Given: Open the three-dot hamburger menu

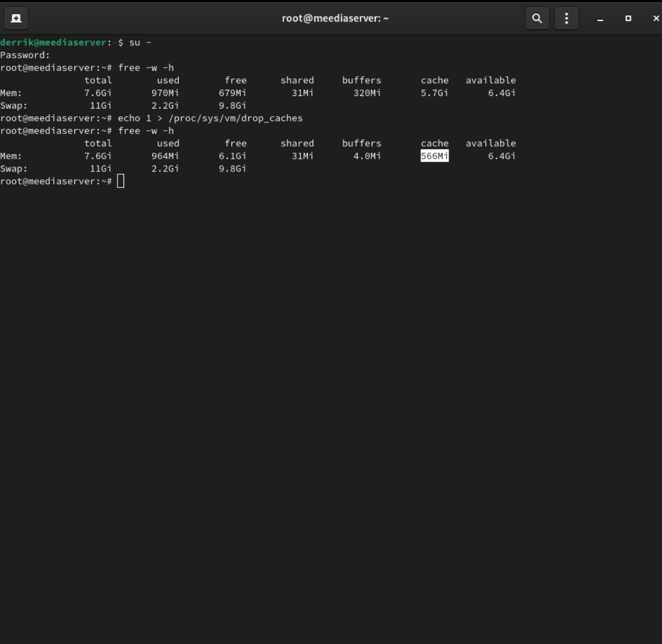Looking at the screenshot, I should pyautogui.click(x=567, y=18).
